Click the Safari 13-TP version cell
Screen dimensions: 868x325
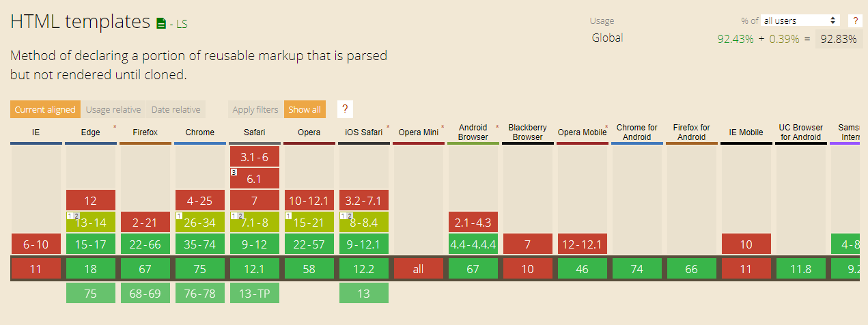[254, 293]
